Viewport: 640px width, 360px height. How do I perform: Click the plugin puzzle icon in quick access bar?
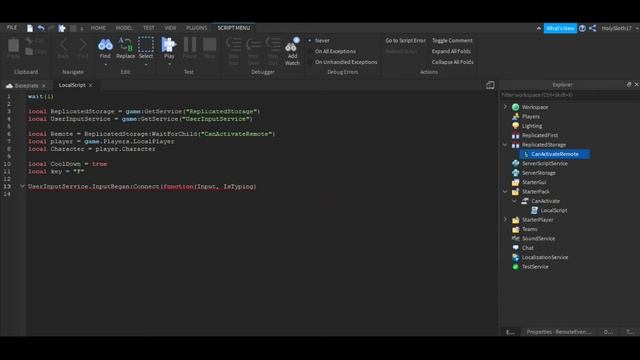coord(62,28)
